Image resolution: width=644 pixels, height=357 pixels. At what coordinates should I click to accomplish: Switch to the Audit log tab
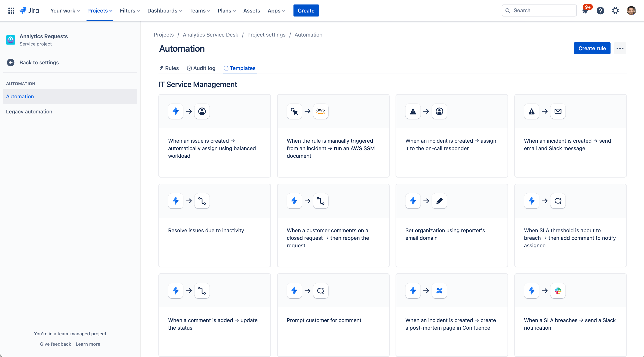(201, 68)
